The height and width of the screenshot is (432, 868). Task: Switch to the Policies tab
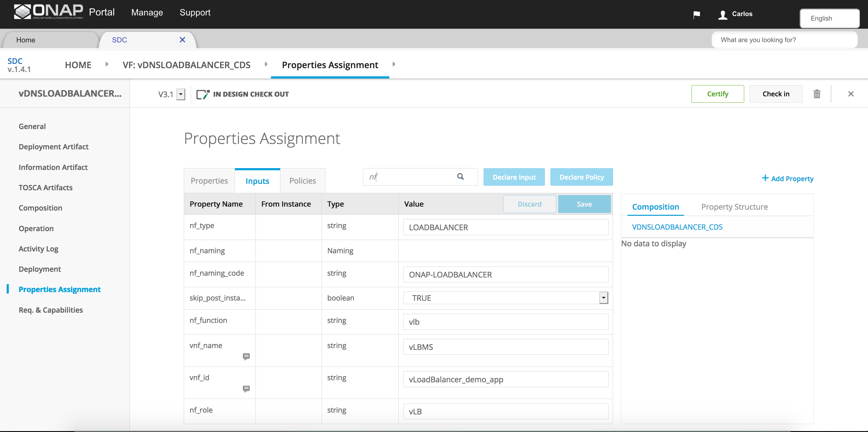[302, 181]
